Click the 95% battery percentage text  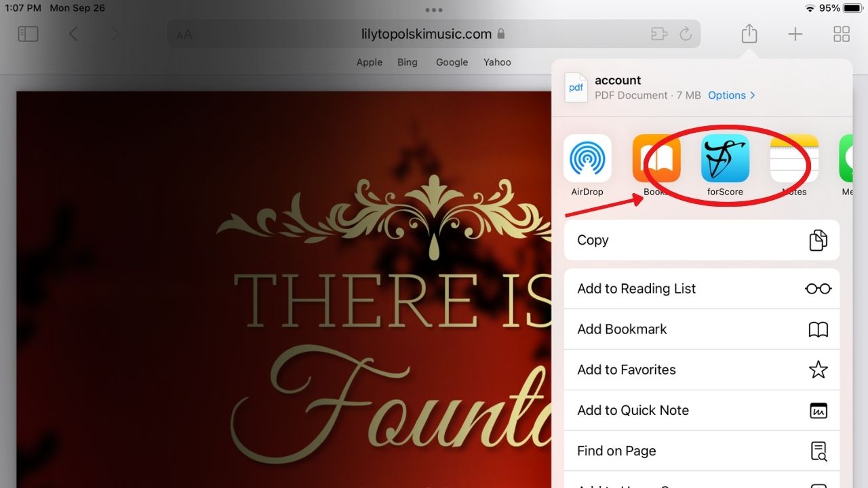830,8
